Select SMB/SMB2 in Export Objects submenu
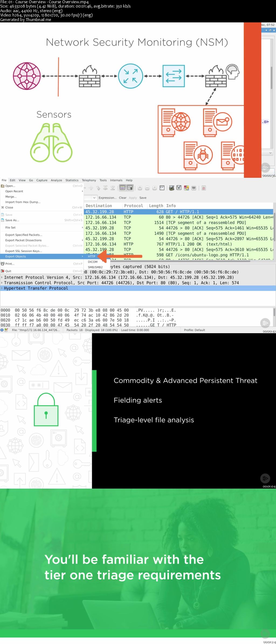 coord(95,267)
